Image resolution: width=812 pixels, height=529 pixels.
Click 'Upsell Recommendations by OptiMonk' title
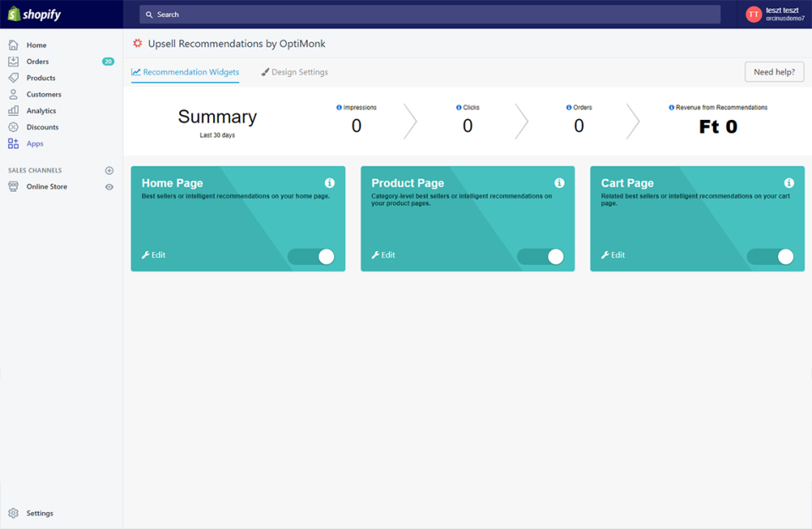coord(237,43)
